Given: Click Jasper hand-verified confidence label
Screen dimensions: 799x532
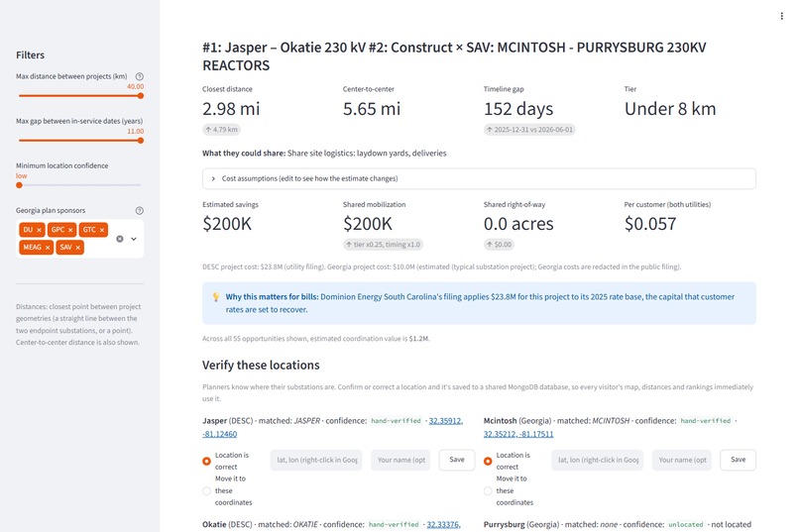Looking at the screenshot, I should point(396,421).
